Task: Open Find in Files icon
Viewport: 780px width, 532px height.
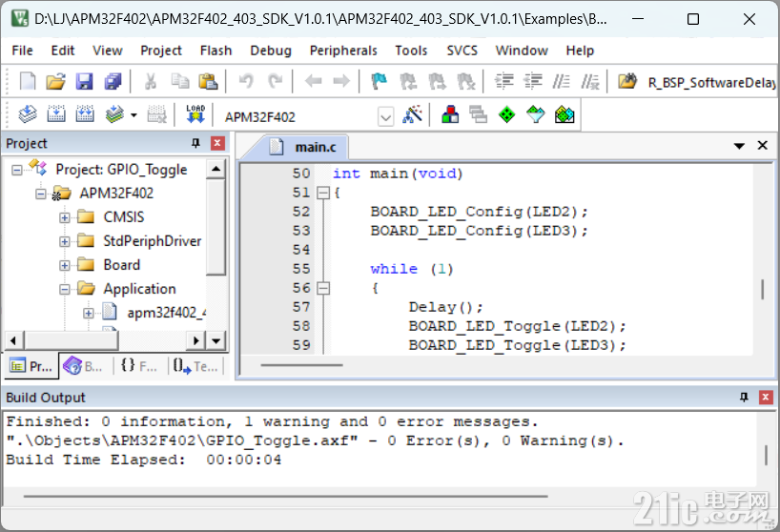Action: pyautogui.click(x=627, y=81)
